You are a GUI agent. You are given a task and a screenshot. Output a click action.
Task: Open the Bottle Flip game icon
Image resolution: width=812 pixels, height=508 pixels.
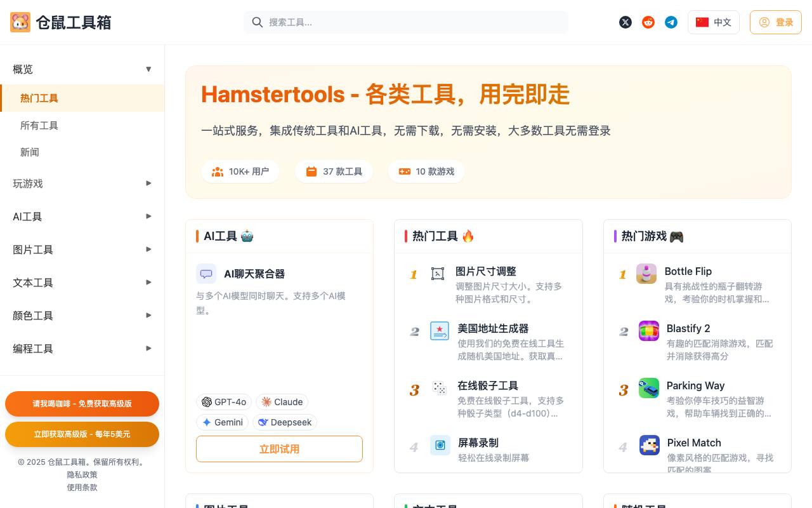pos(646,274)
